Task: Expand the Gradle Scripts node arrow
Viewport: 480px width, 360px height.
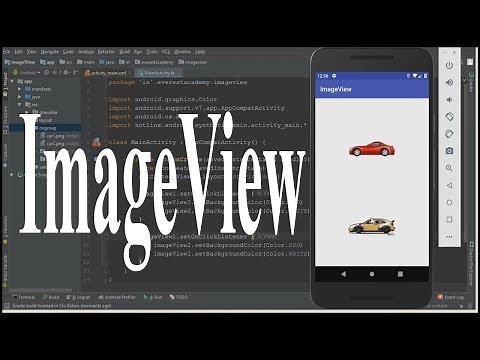Action: click(12, 174)
